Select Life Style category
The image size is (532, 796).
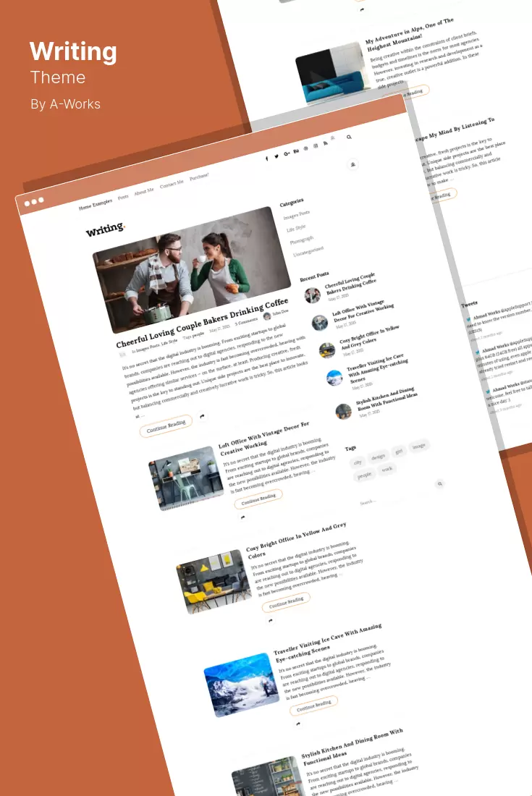click(296, 229)
